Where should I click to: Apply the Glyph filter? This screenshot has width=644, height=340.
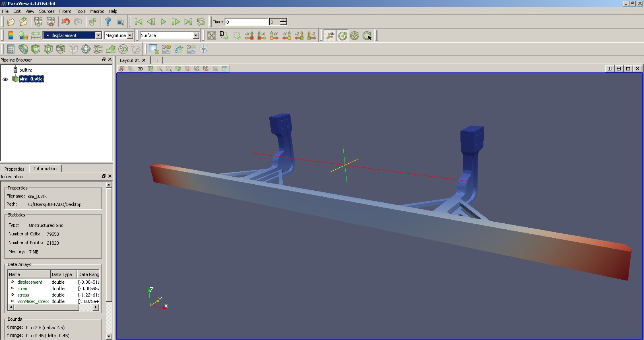(x=86, y=49)
